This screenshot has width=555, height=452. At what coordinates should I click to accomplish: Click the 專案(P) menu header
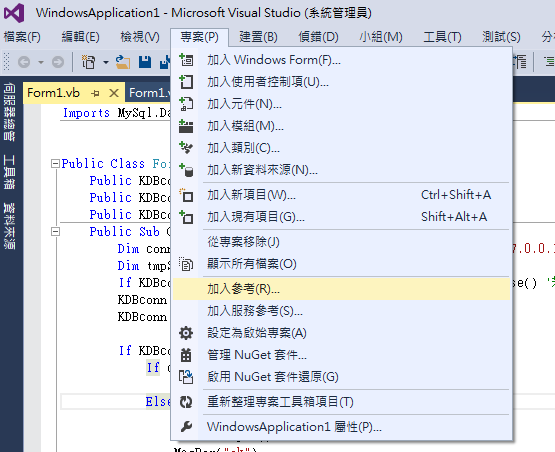[x=199, y=37]
